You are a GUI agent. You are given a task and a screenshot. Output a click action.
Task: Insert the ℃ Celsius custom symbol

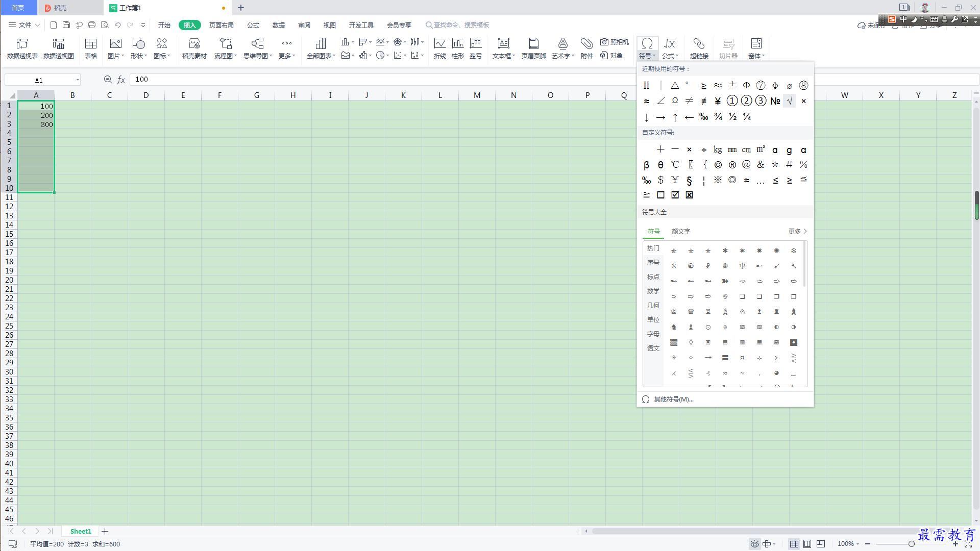(x=675, y=164)
